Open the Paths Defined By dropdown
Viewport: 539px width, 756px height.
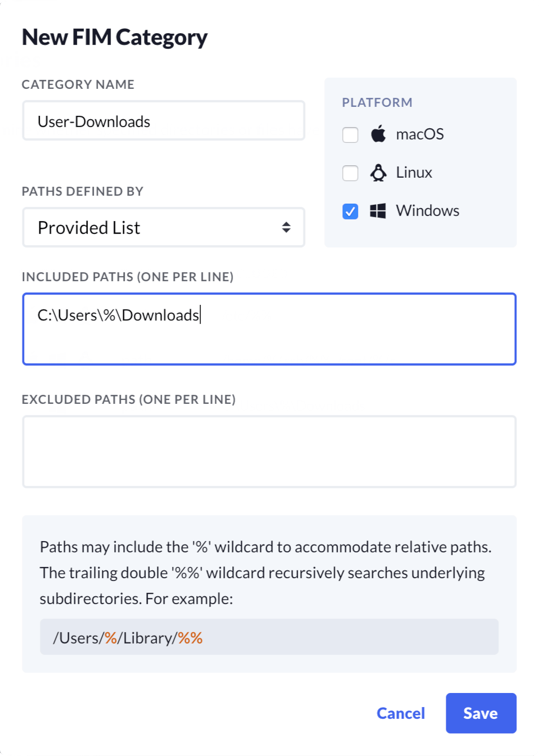[x=163, y=227]
